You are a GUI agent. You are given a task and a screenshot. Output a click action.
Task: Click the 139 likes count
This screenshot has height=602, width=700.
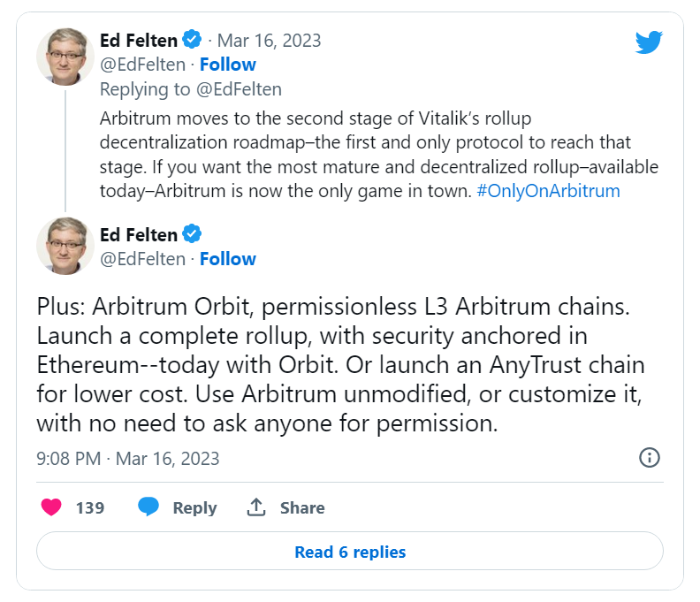[x=90, y=507]
